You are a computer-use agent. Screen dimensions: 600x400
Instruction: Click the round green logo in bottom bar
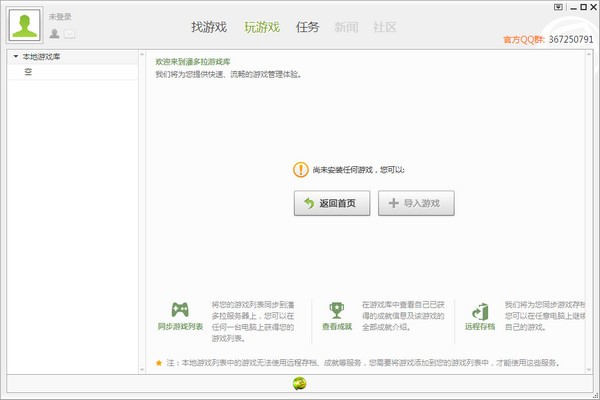coord(300,383)
